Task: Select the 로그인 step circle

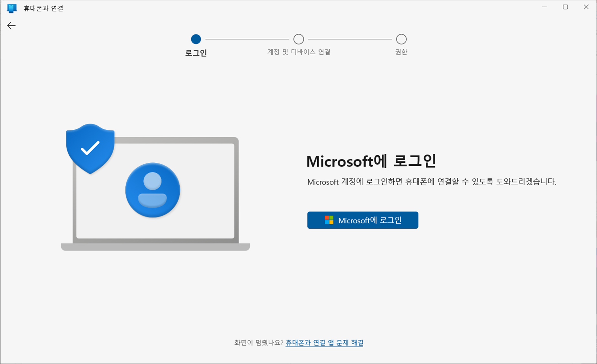Action: point(196,39)
